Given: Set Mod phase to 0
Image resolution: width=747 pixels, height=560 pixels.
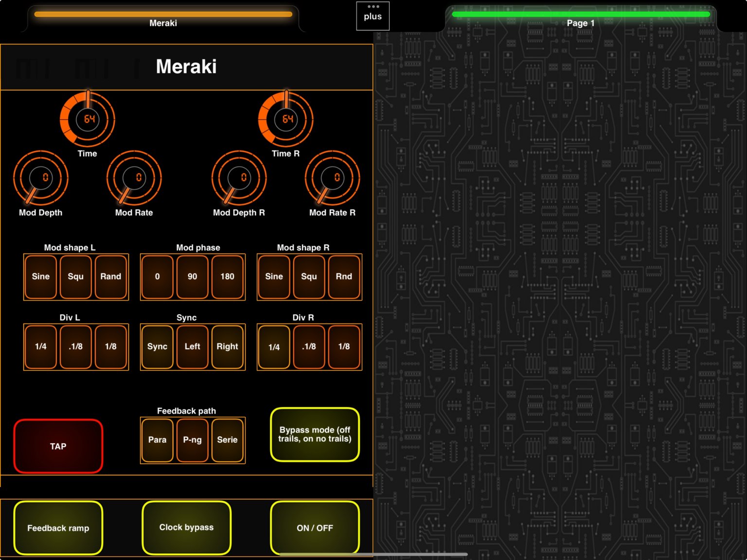Looking at the screenshot, I should click(x=158, y=277).
